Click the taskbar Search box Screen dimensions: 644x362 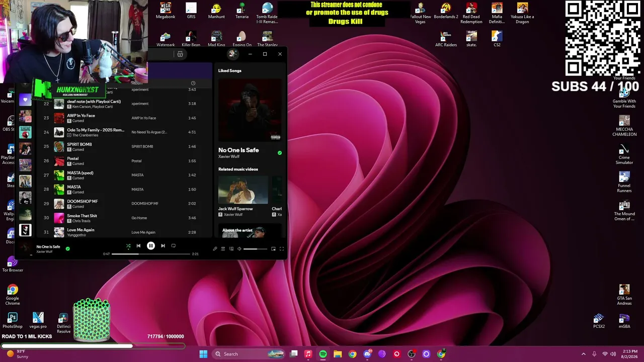(249, 354)
